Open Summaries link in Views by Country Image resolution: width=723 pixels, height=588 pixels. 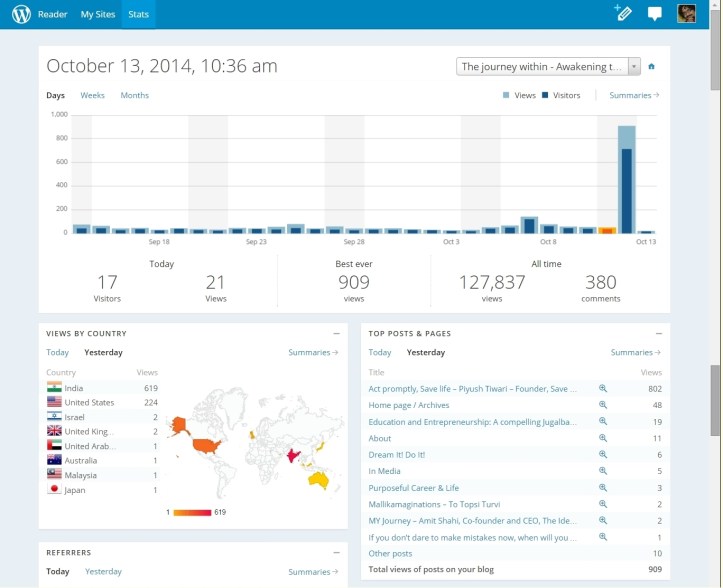[x=313, y=352]
